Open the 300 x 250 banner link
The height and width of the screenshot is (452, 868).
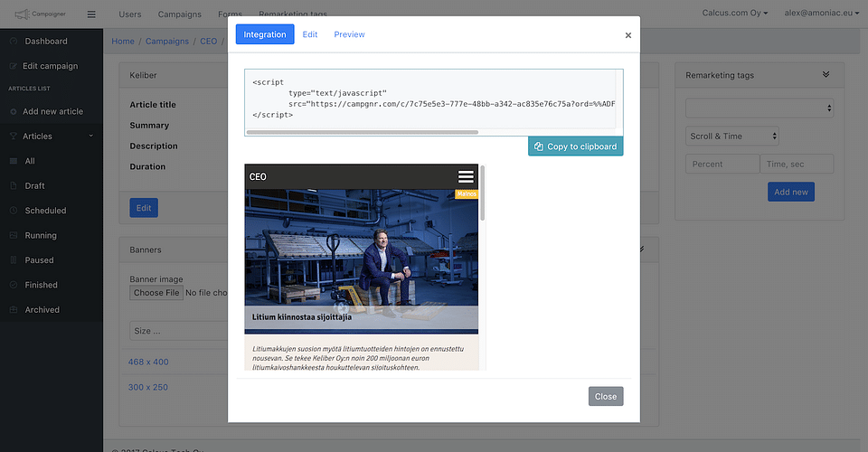[x=147, y=387]
